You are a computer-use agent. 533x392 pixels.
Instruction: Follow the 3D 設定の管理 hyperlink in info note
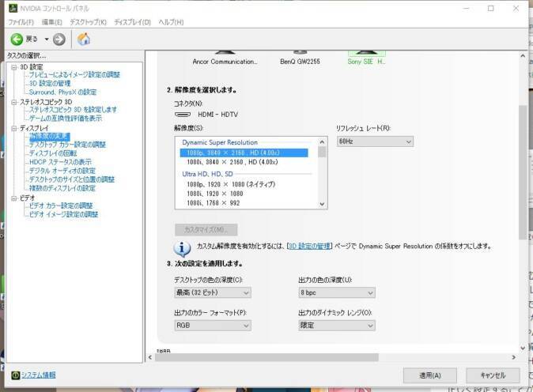310,247
